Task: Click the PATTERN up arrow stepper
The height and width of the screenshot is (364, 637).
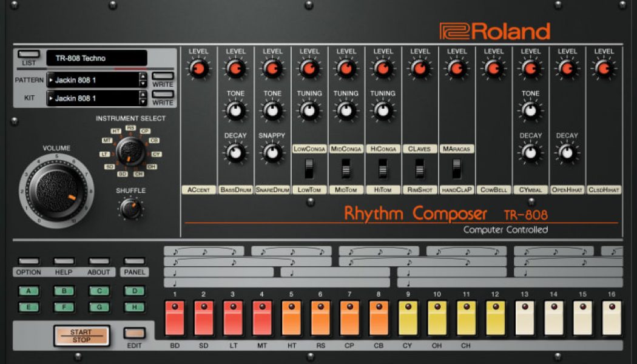Action: pos(141,76)
